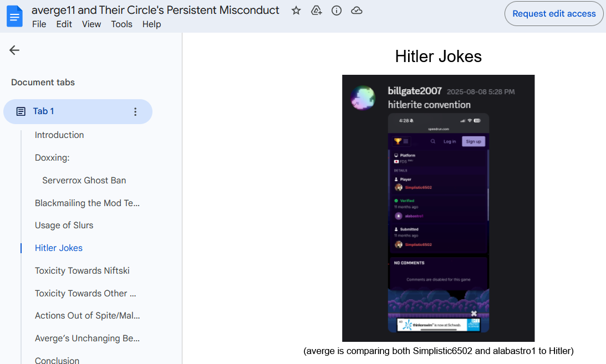Click the Request edit access button
The width and height of the screenshot is (606, 364).
click(554, 13)
